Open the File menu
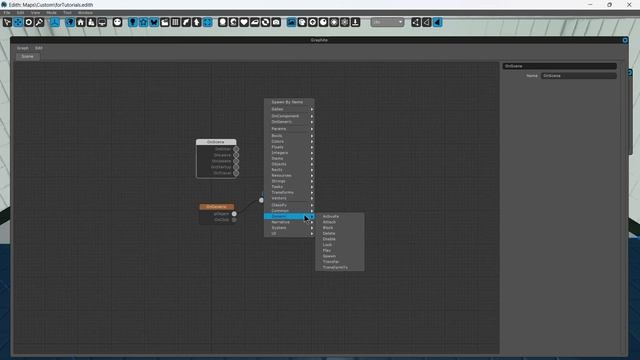Screen dimensions: 640x360 tap(7, 13)
